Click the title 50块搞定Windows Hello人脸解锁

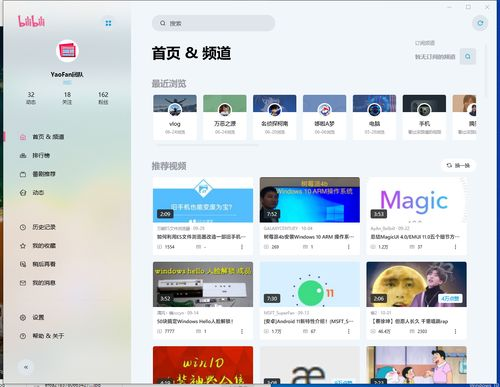(x=195, y=321)
